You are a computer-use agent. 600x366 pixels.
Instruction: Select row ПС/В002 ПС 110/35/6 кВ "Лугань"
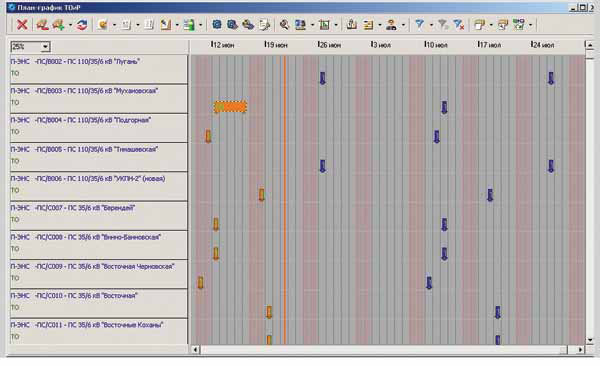pos(99,69)
